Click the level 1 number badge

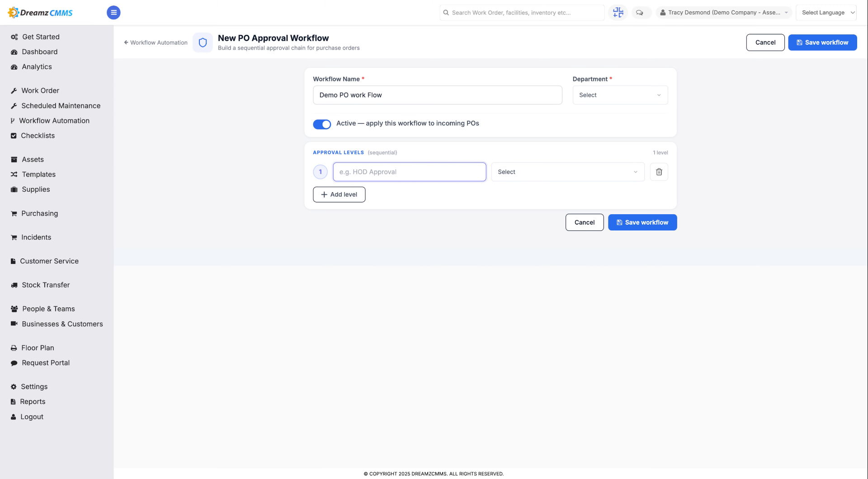tap(320, 172)
